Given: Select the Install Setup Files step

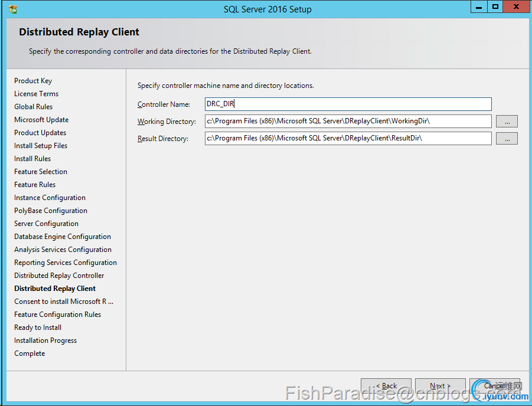Looking at the screenshot, I should tap(41, 146).
